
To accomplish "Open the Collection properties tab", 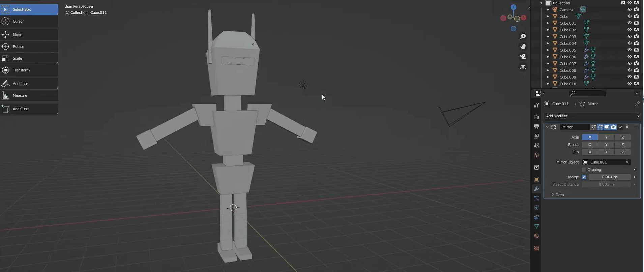I will coord(536,167).
